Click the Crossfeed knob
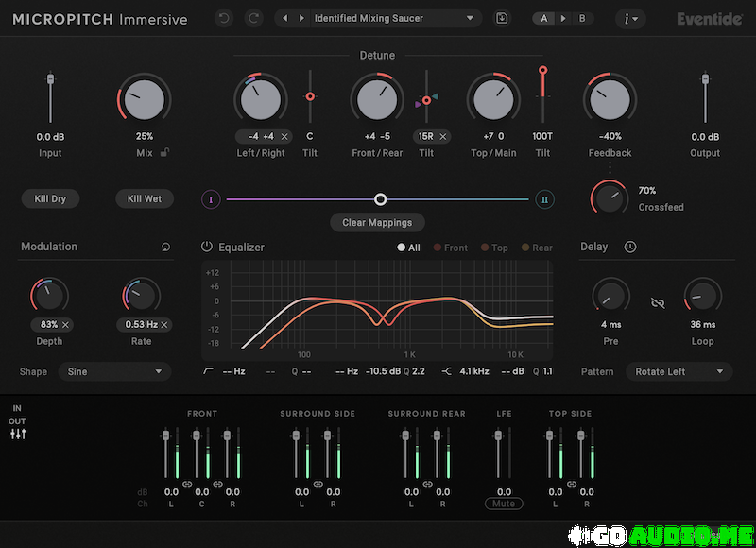756x548 pixels. pyautogui.click(x=610, y=197)
